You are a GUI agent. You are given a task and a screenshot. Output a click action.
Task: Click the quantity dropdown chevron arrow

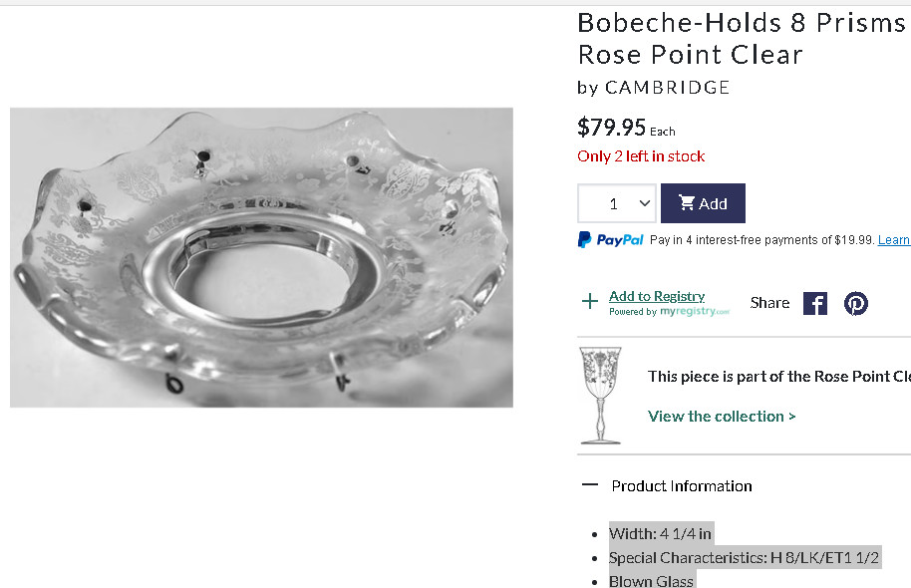click(x=644, y=203)
